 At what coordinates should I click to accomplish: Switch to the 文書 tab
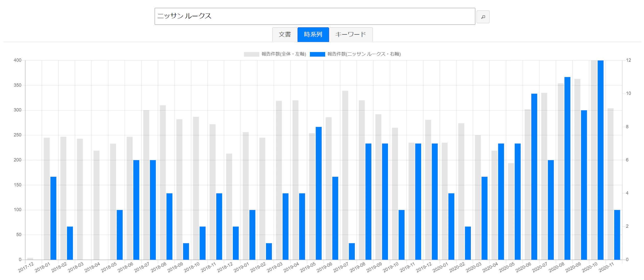click(x=285, y=34)
